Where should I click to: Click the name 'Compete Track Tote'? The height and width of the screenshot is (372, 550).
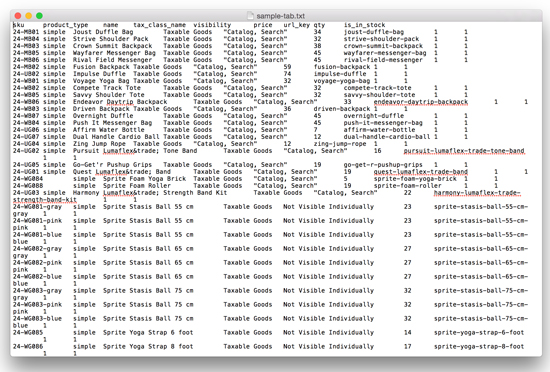pyautogui.click(x=107, y=88)
